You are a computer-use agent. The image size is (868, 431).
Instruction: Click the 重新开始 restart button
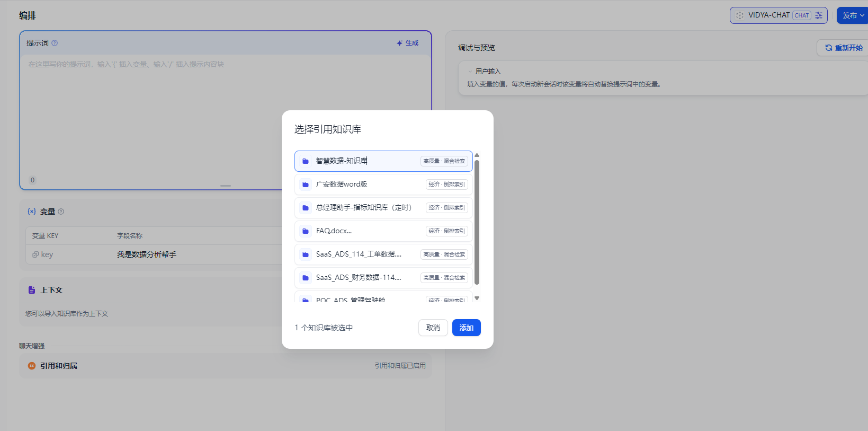843,48
